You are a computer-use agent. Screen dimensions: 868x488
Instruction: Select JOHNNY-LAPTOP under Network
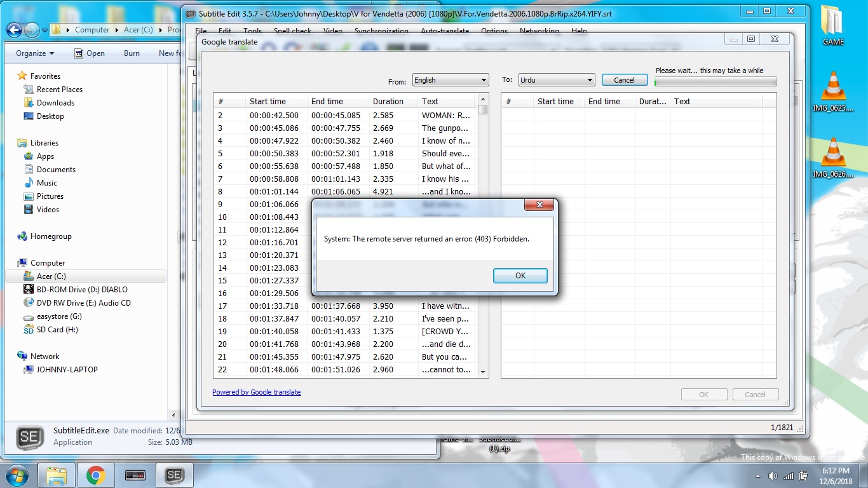(67, 370)
